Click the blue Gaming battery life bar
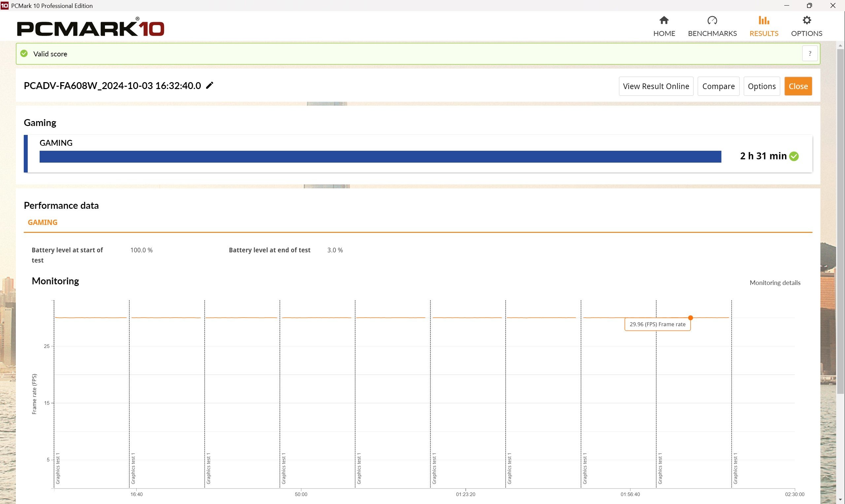The image size is (845, 504). pyautogui.click(x=380, y=157)
